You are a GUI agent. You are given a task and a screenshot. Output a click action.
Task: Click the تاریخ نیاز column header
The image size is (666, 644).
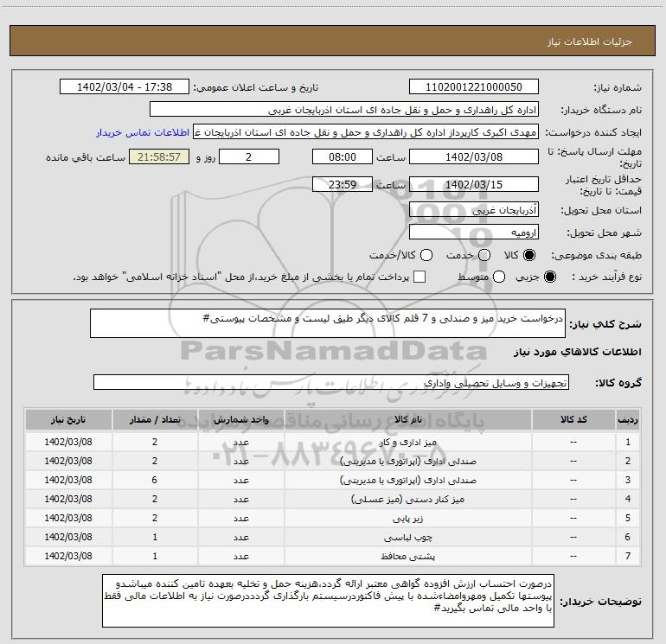(68, 420)
